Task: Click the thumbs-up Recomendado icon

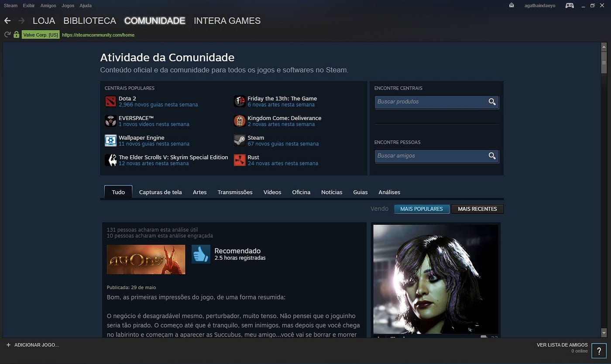Action: [201, 254]
